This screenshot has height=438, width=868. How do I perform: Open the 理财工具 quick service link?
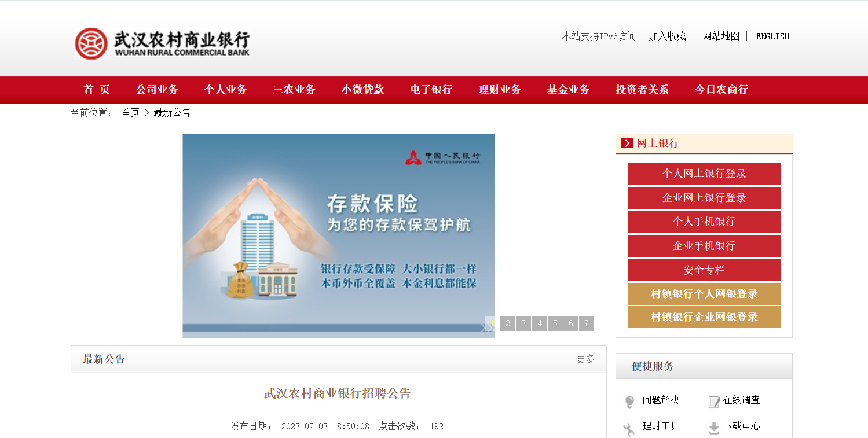pos(661,426)
